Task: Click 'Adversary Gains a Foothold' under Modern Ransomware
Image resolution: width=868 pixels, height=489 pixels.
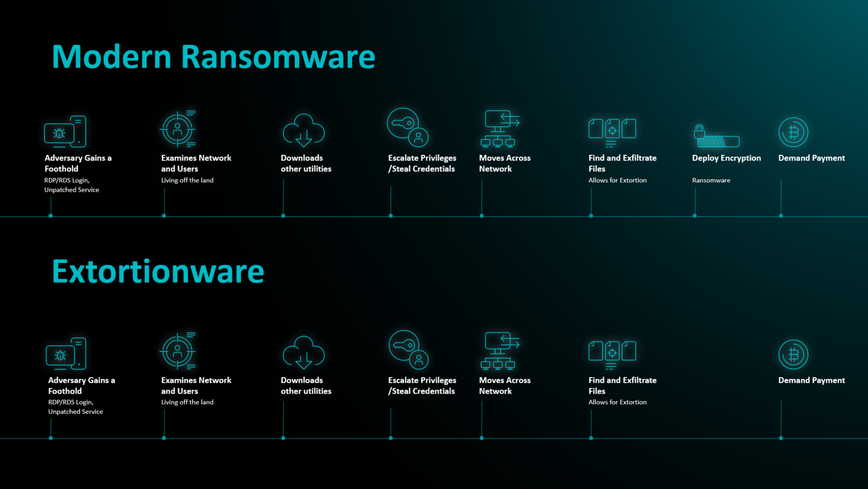Action: [x=78, y=163]
